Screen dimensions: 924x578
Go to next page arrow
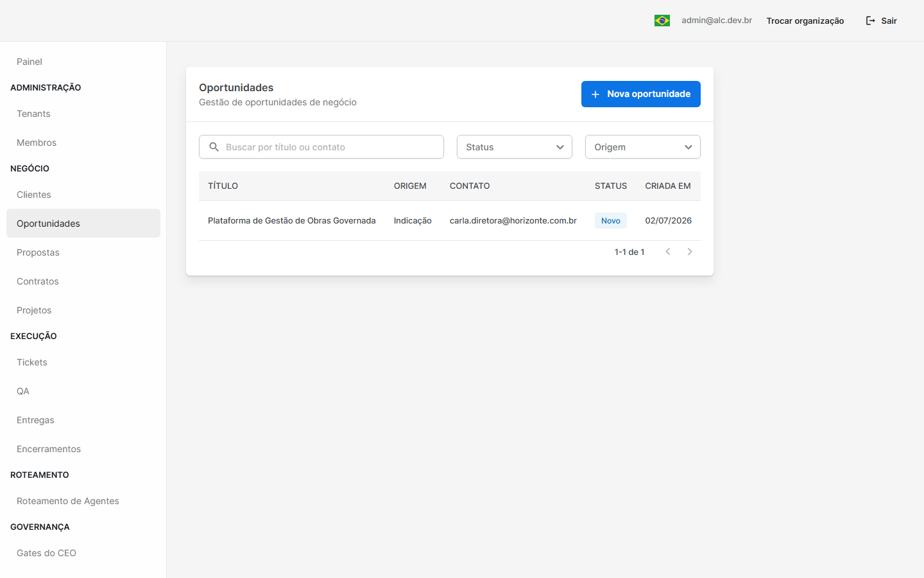click(690, 252)
